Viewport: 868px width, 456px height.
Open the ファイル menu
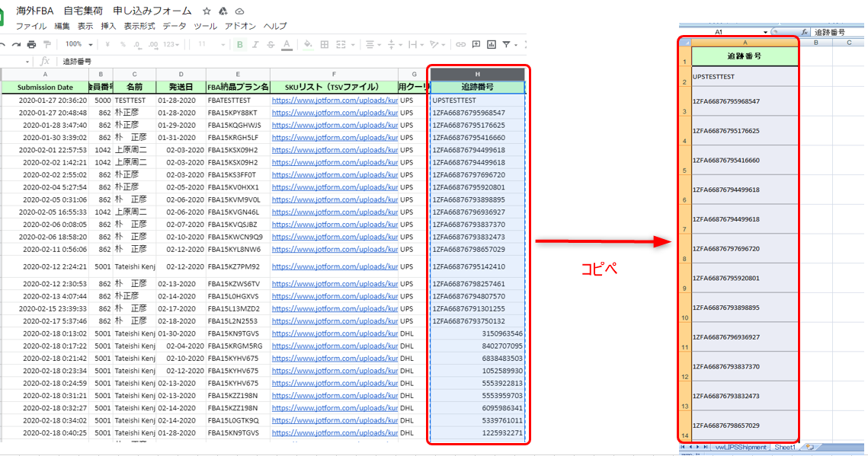pyautogui.click(x=31, y=27)
